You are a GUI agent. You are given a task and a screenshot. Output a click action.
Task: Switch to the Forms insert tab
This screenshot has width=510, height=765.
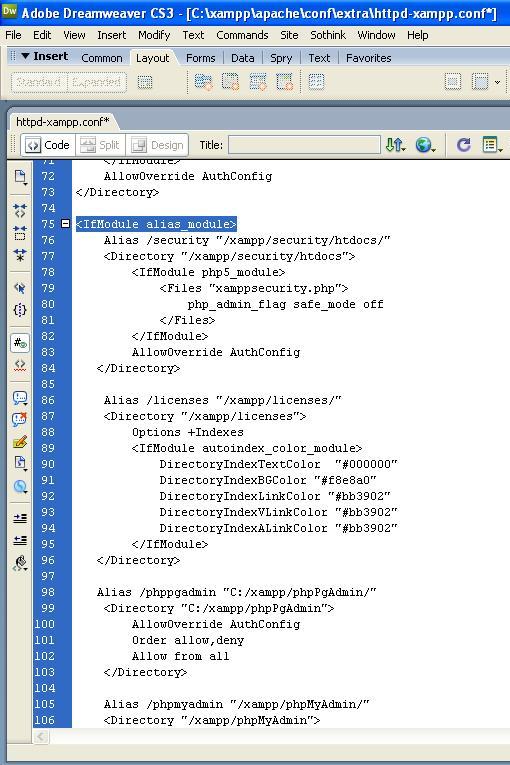tap(201, 58)
